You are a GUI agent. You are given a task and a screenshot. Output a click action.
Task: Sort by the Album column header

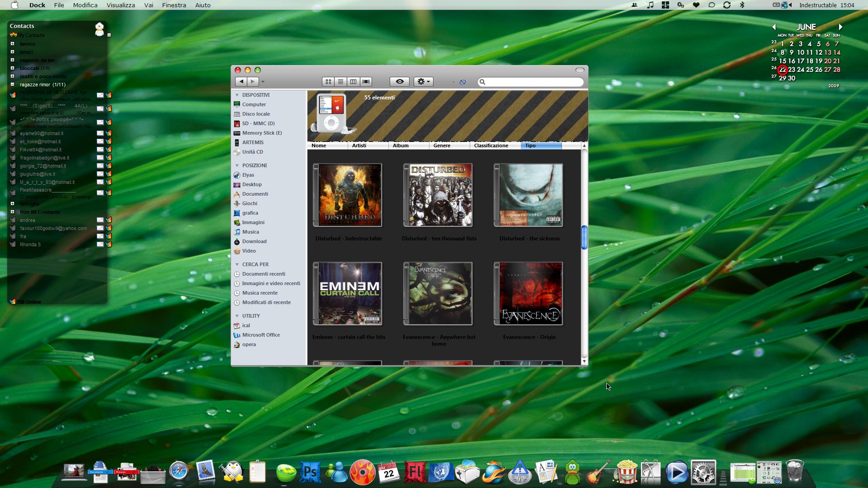pos(409,145)
